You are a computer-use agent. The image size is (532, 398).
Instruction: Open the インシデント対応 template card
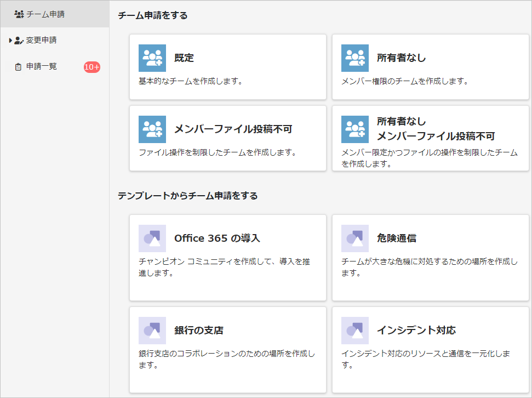430,350
